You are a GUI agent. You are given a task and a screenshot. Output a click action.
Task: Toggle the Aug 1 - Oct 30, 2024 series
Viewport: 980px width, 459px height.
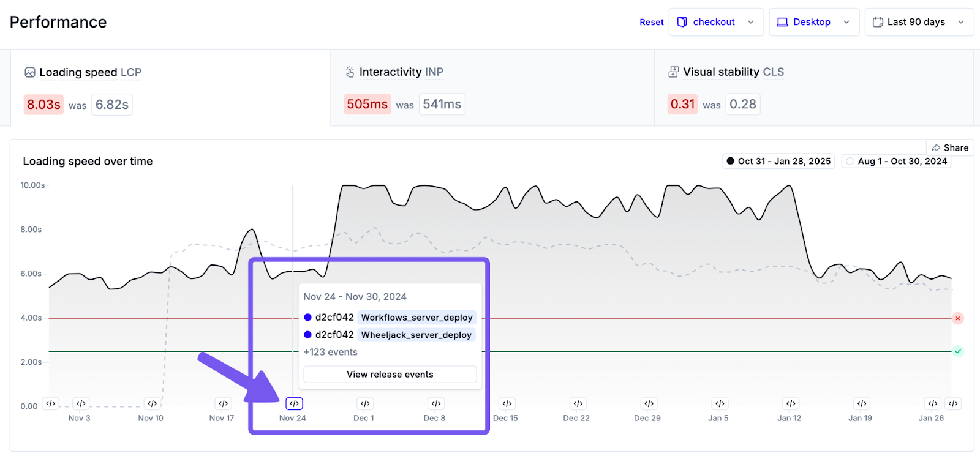tap(896, 161)
